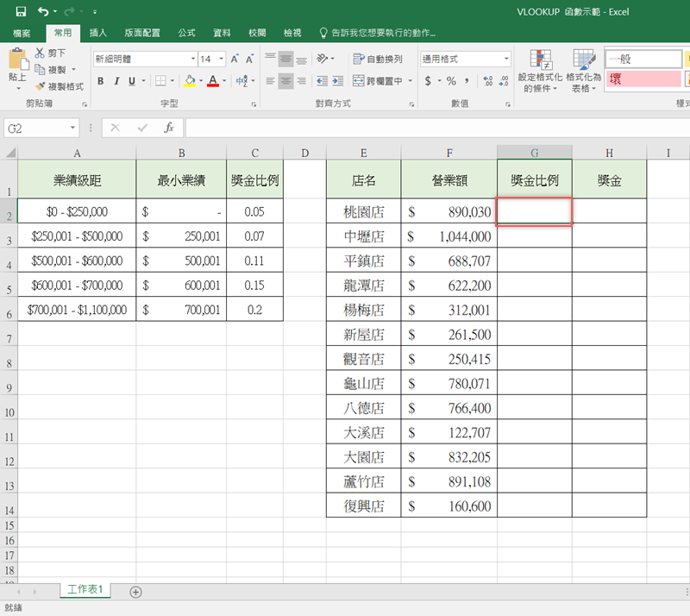
Task: Click the Increase Decimal icon
Action: [x=489, y=81]
